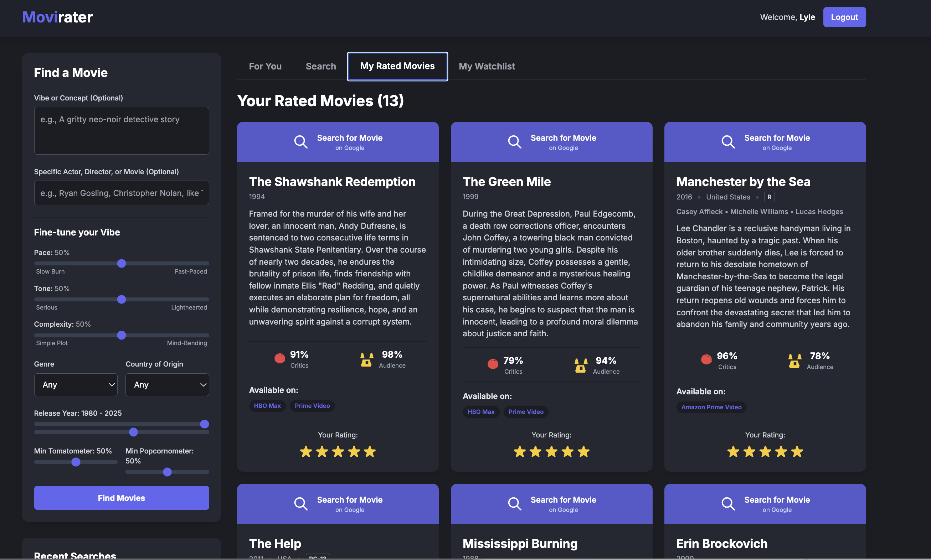The width and height of the screenshot is (931, 560).
Task: Click the Tone slider handle
Action: click(x=121, y=299)
